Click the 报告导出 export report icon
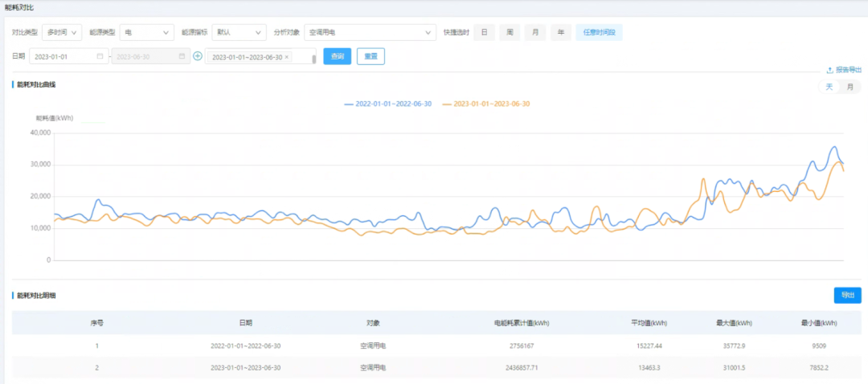This screenshot has width=868, height=384. pyautogui.click(x=829, y=70)
